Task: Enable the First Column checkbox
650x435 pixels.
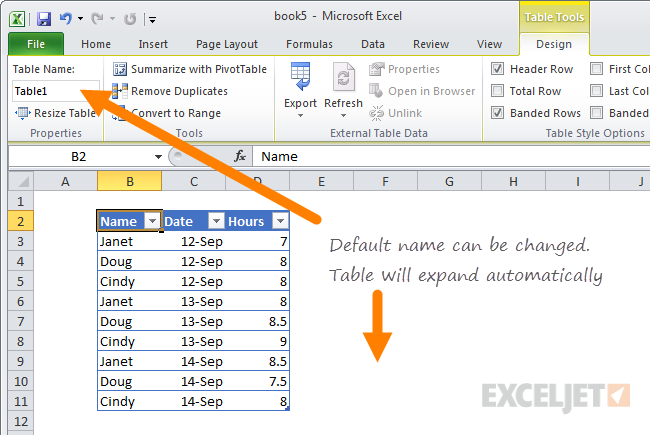Action: 597,68
